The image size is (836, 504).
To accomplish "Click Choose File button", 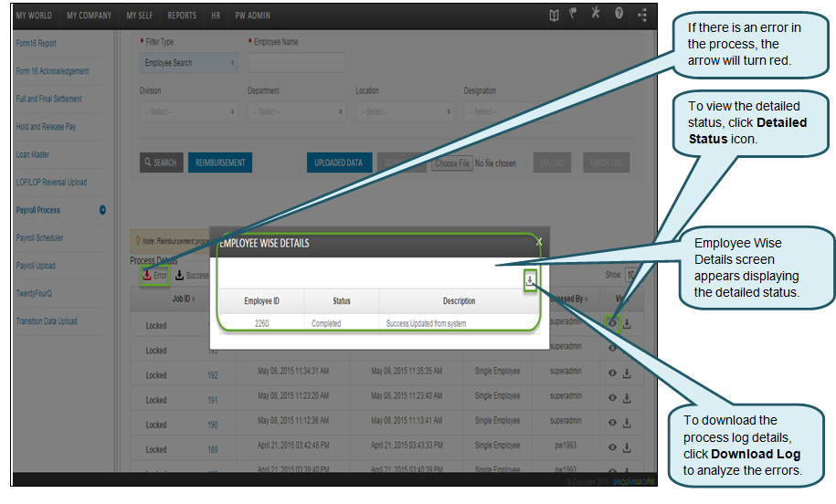I will point(452,163).
